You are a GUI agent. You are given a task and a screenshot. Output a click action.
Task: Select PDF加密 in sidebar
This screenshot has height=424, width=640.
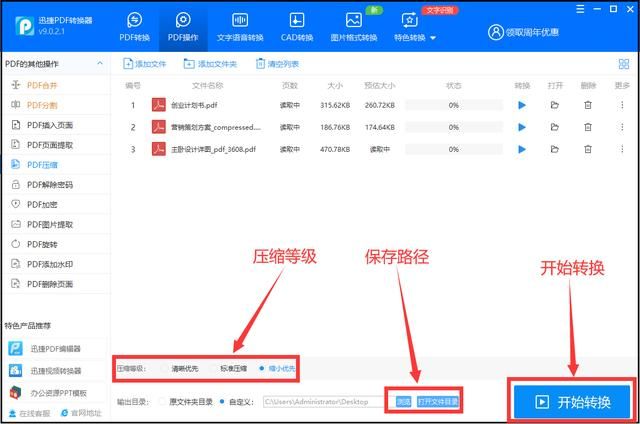pos(56,204)
